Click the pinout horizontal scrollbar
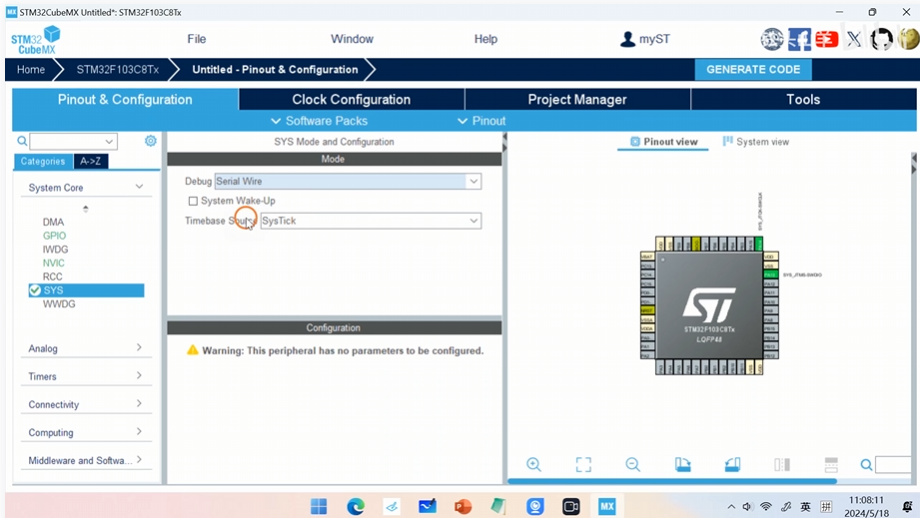920x518 pixels. [672, 481]
